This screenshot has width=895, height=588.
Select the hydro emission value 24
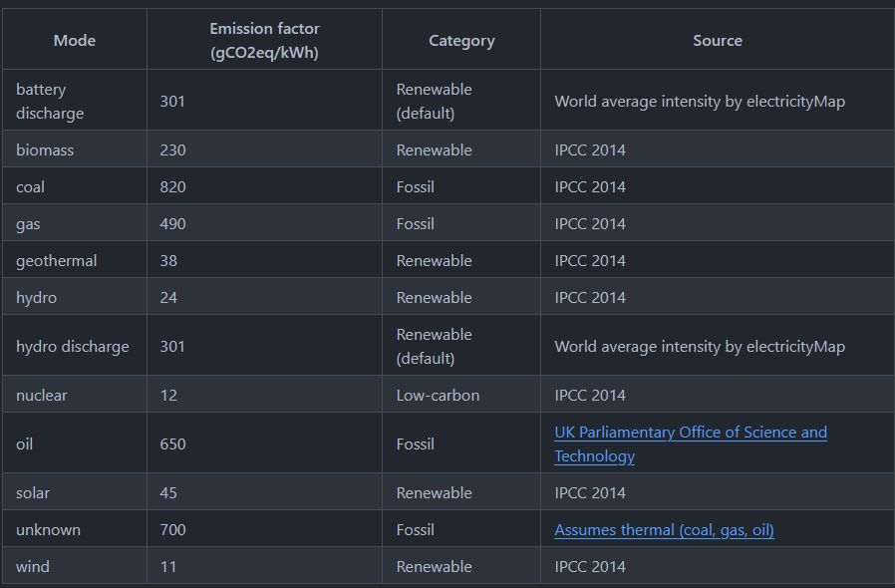(x=167, y=297)
